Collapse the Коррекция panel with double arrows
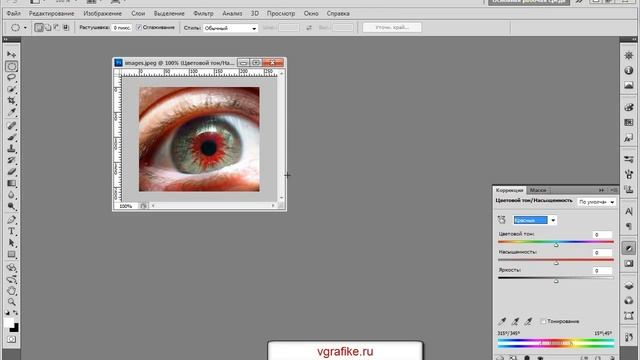640x360 pixels. (x=601, y=190)
